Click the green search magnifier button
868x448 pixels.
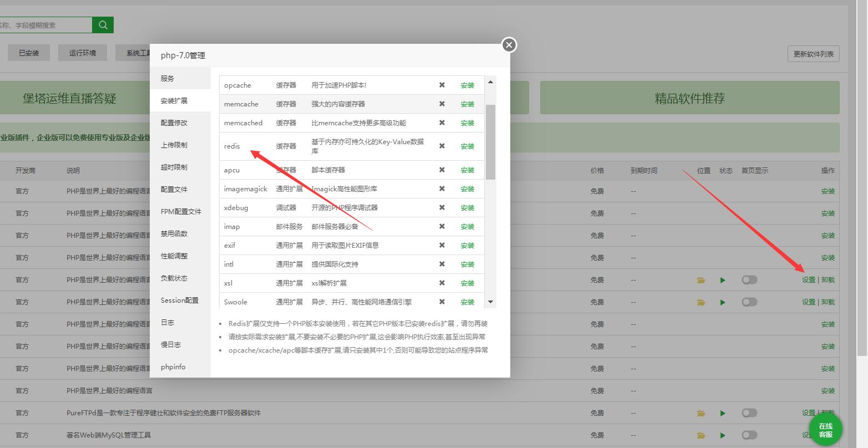[103, 25]
